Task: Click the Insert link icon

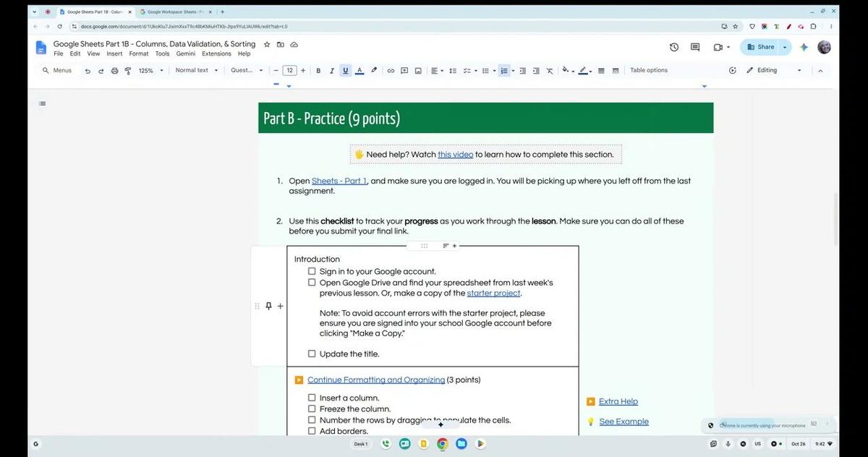Action: click(x=391, y=71)
